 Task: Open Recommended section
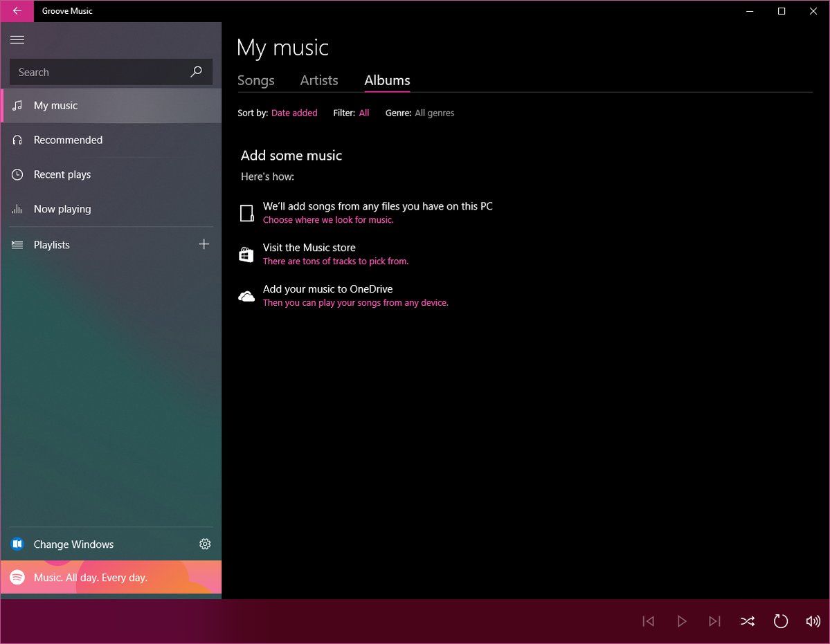(111, 140)
